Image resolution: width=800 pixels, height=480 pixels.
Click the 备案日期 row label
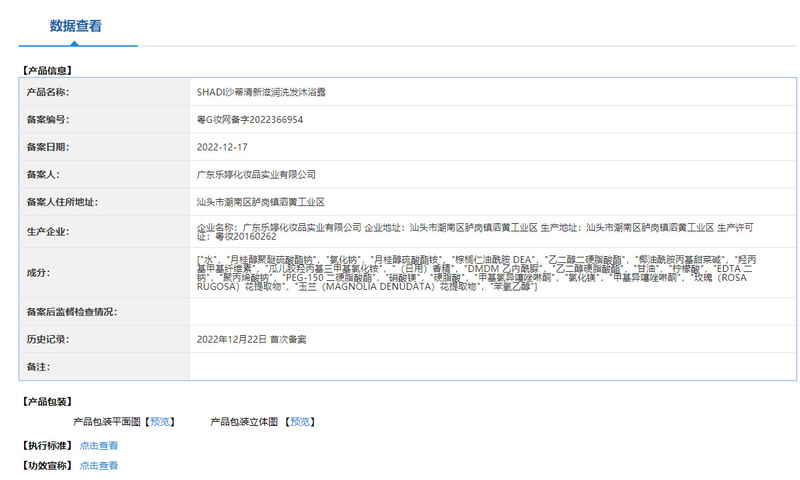tap(47, 147)
